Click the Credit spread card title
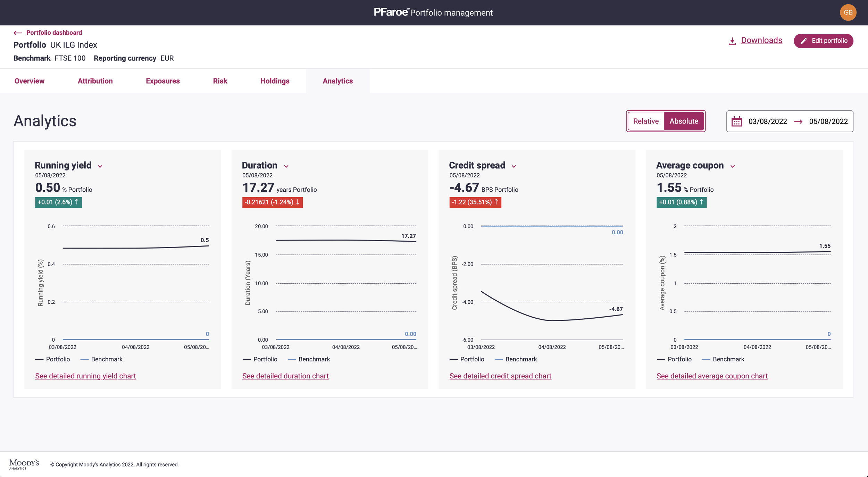Viewport: 868px width, 477px height. pyautogui.click(x=477, y=165)
